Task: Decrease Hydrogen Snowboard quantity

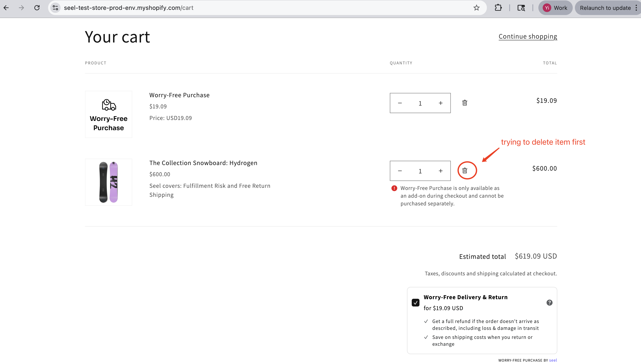Action: [400, 171]
